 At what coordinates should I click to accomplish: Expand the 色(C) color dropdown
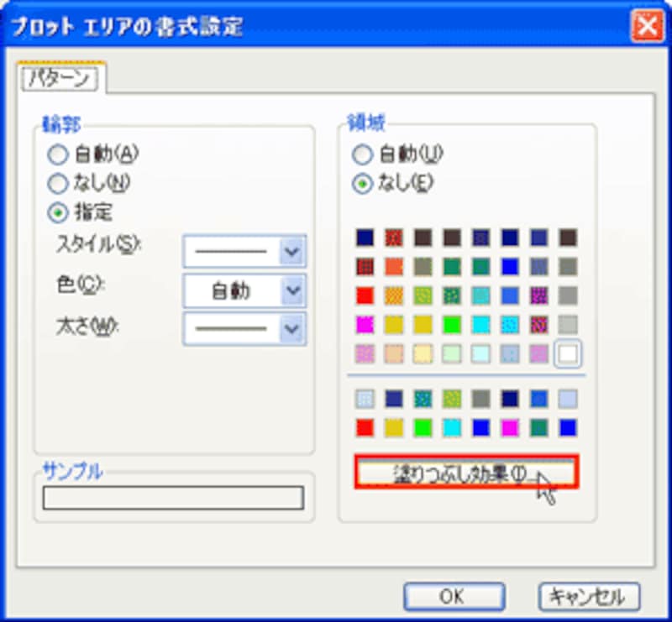pos(291,290)
